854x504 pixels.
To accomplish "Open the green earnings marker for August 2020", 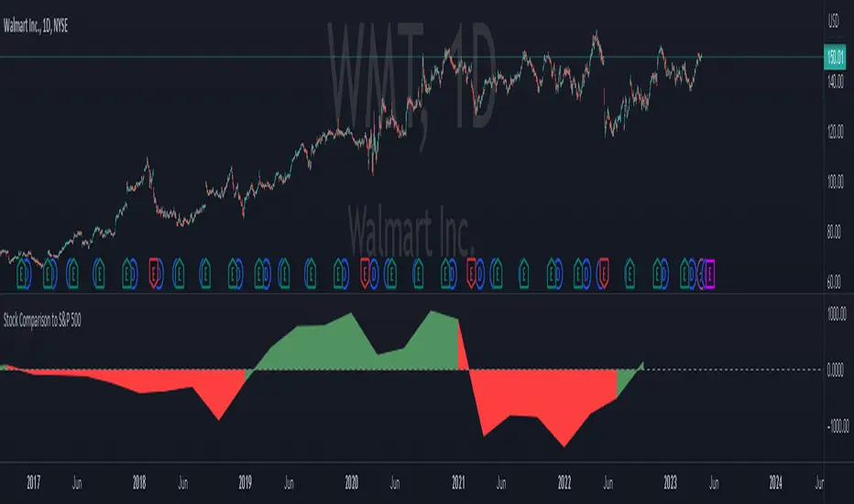I will [x=418, y=273].
